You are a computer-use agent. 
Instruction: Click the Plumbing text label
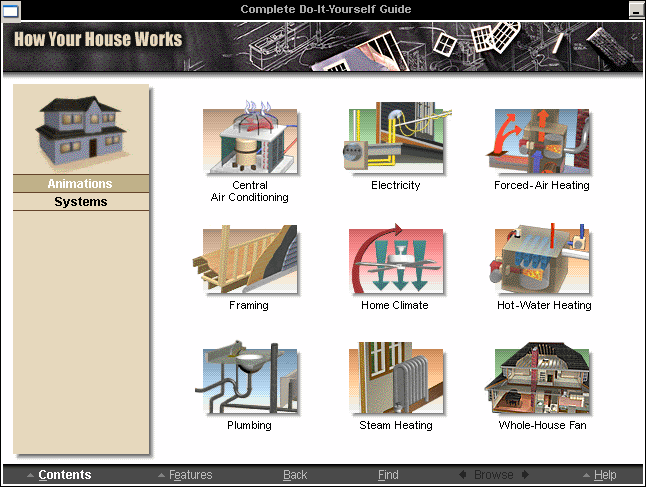[x=249, y=425]
